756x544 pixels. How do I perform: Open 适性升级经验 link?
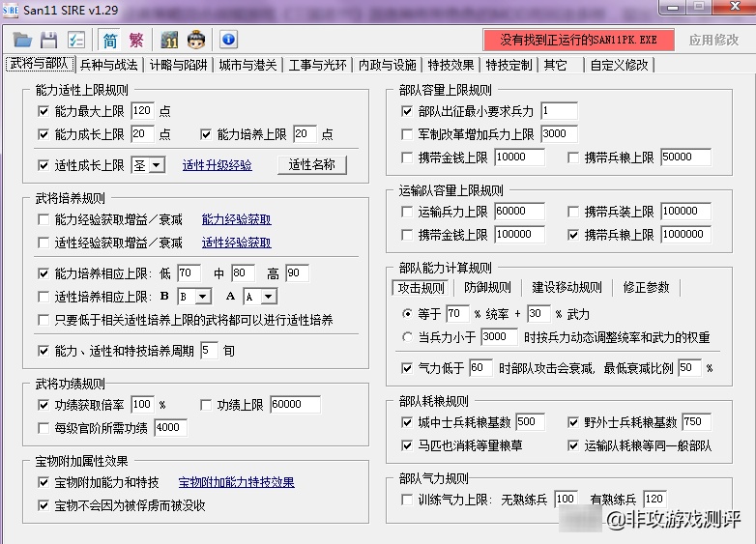point(217,165)
